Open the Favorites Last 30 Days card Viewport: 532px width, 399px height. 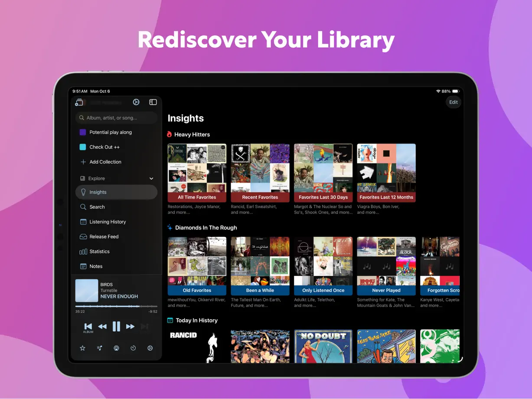(x=323, y=173)
